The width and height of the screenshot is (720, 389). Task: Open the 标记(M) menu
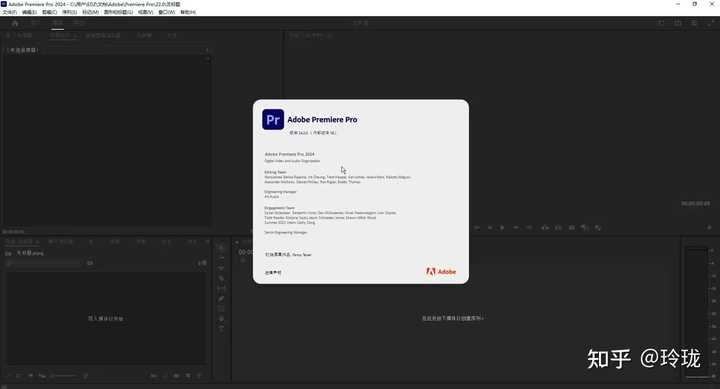click(90, 12)
